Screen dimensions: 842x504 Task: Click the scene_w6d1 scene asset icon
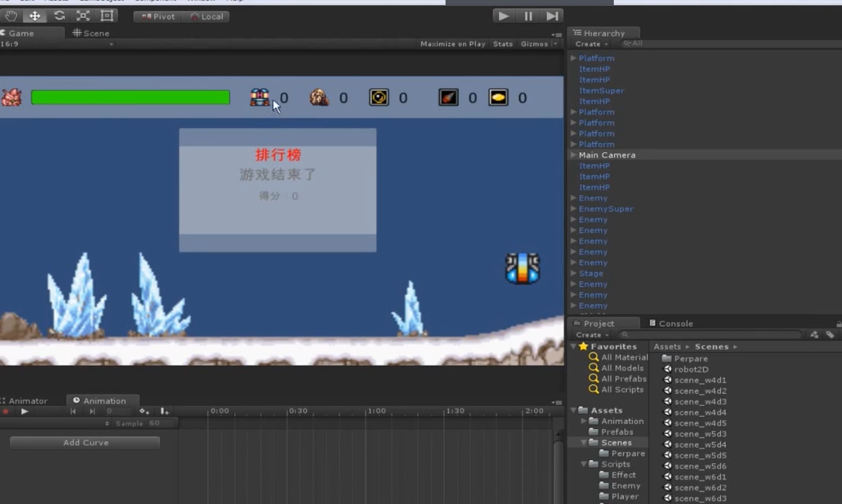pyautogui.click(x=668, y=477)
